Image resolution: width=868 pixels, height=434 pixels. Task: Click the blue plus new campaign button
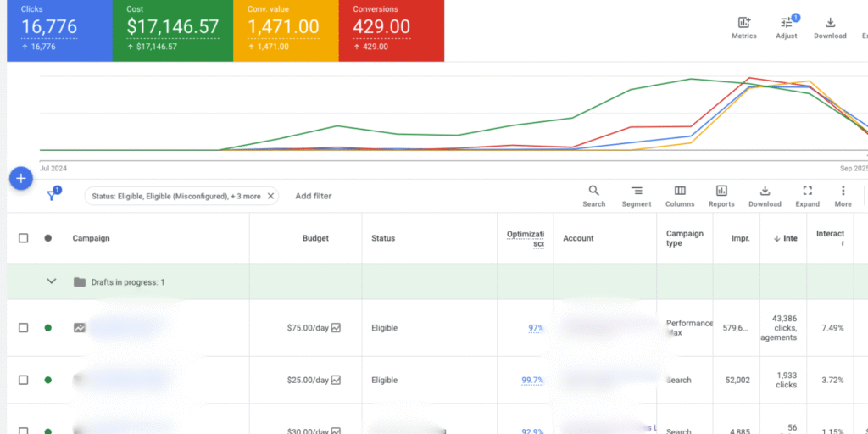[x=21, y=179]
